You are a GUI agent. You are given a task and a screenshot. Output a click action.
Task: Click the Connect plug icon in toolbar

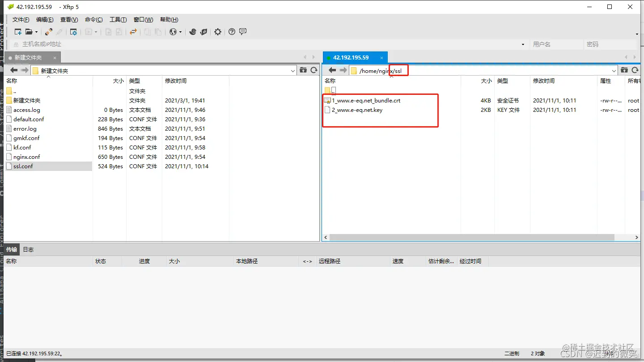[x=49, y=32]
